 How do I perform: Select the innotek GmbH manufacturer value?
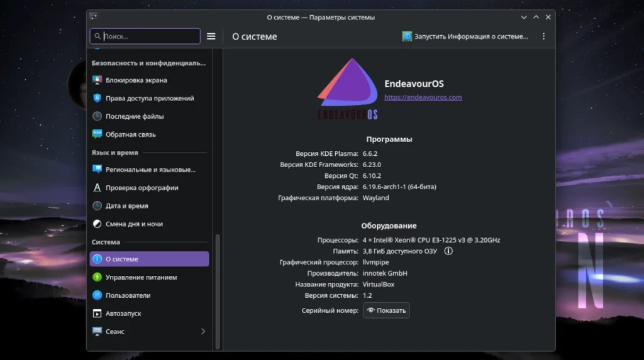pyautogui.click(x=385, y=273)
